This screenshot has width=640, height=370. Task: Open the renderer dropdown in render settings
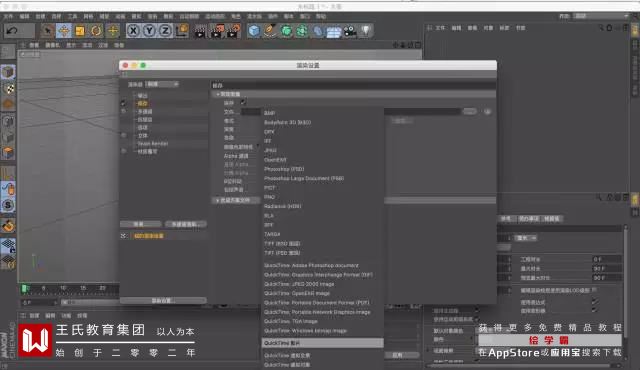[162, 84]
